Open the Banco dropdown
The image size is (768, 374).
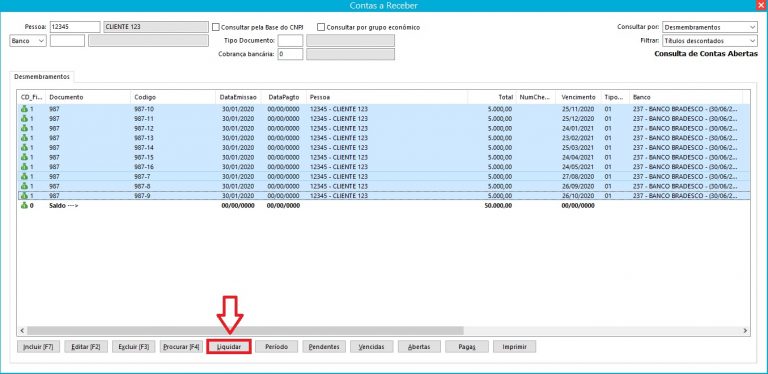click(28, 41)
